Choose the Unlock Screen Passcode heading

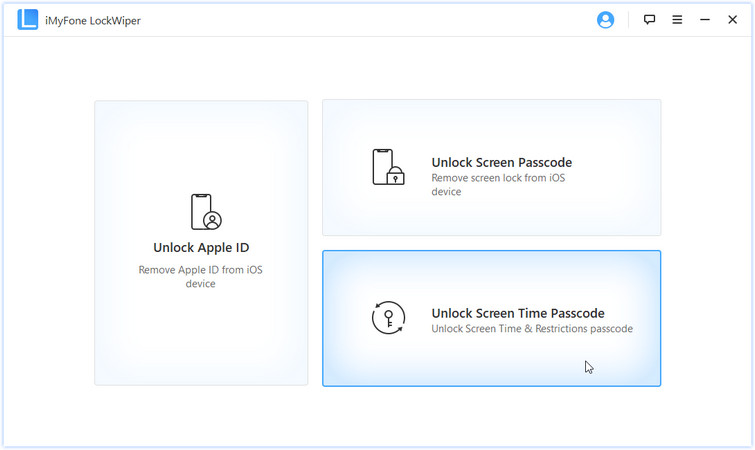[501, 162]
